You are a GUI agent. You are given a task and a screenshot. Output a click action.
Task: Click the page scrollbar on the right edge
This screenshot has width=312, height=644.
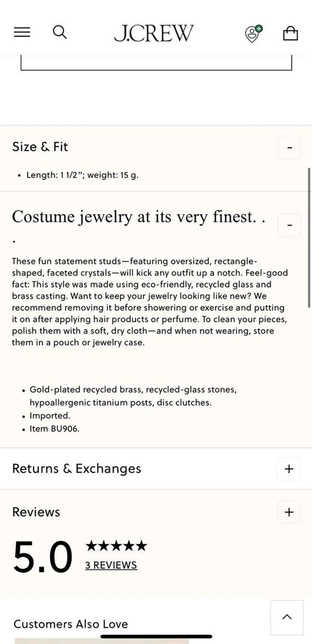(309, 237)
